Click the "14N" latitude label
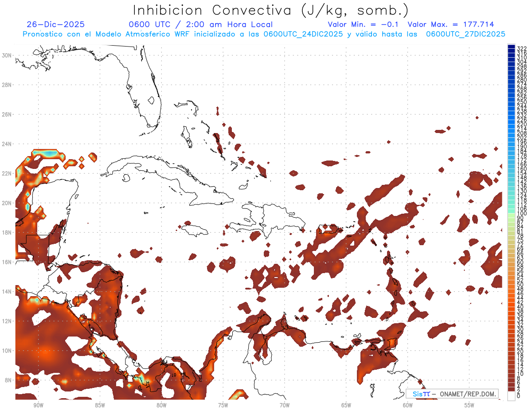This screenshot has height=411, width=532. (8, 292)
